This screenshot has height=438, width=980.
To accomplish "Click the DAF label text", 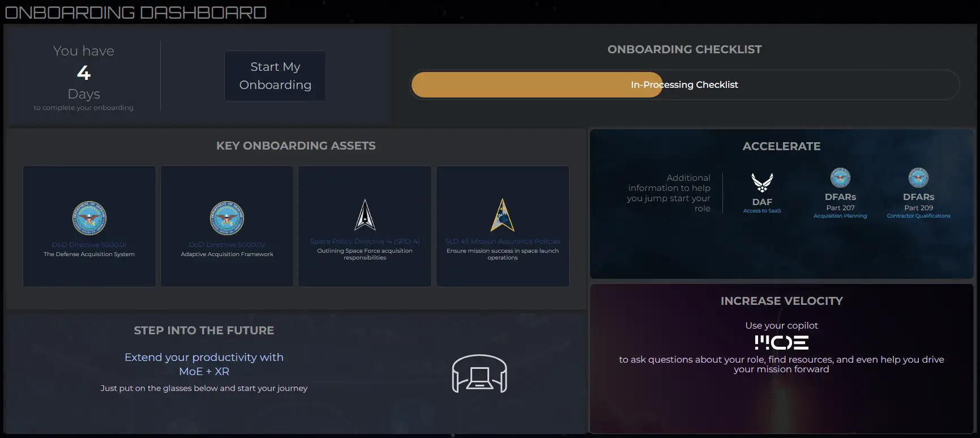I will coord(762,202).
